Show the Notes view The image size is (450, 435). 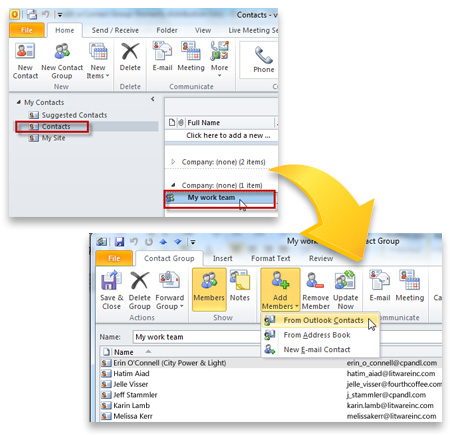[239, 286]
